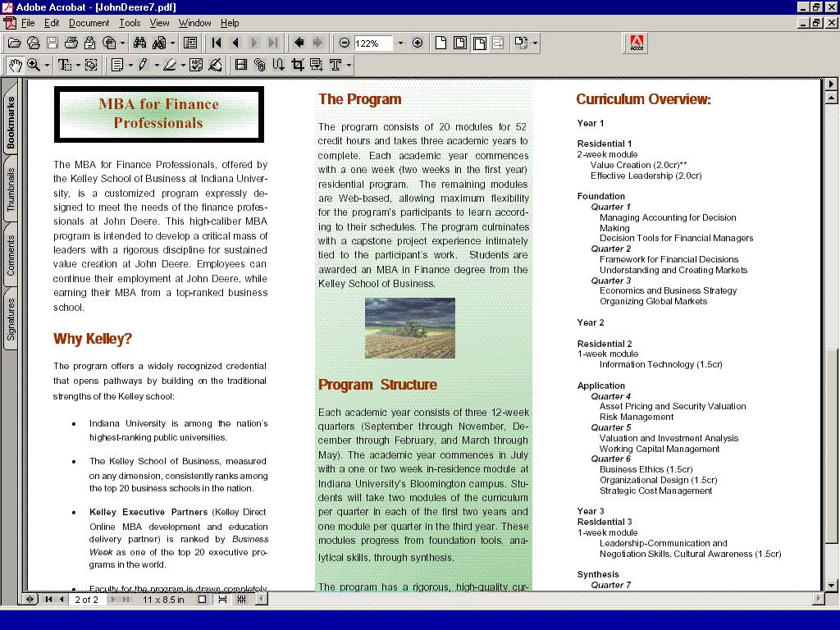Click the Open file folder icon
The height and width of the screenshot is (630, 840).
15,43
